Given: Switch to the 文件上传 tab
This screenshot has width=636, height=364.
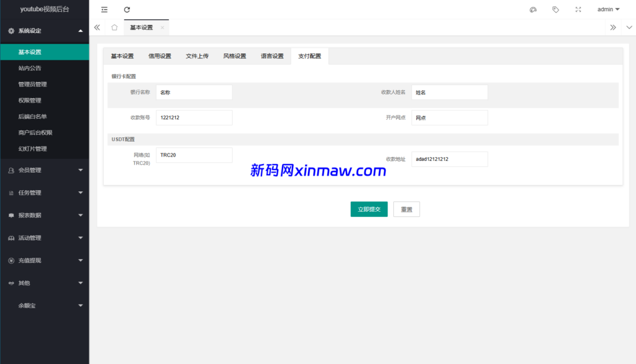Looking at the screenshot, I should [197, 56].
